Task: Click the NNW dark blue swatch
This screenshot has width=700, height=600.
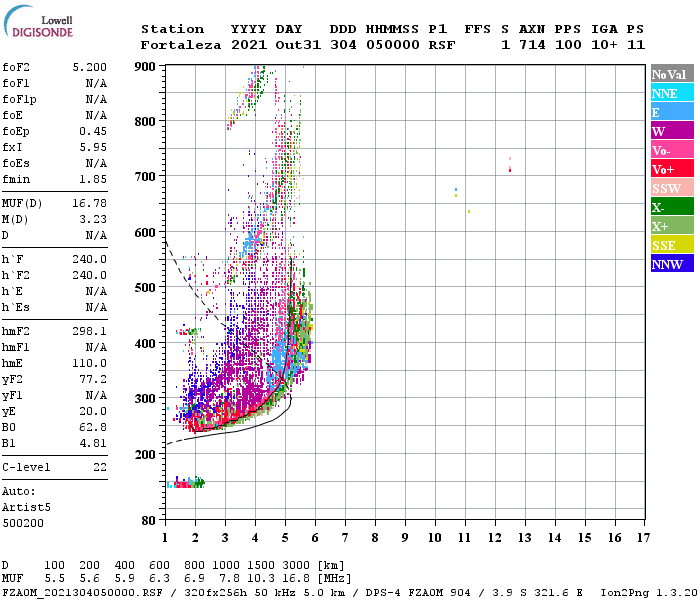Action: 672,263
